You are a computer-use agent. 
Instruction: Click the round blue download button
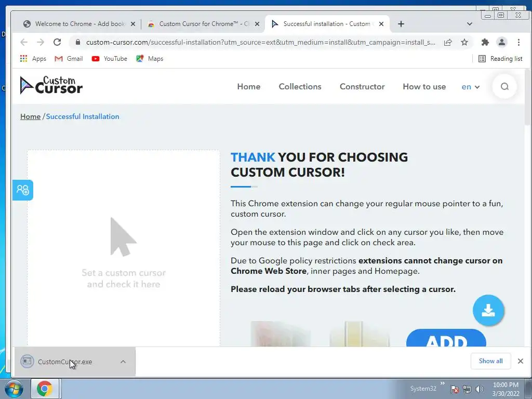pos(488,311)
